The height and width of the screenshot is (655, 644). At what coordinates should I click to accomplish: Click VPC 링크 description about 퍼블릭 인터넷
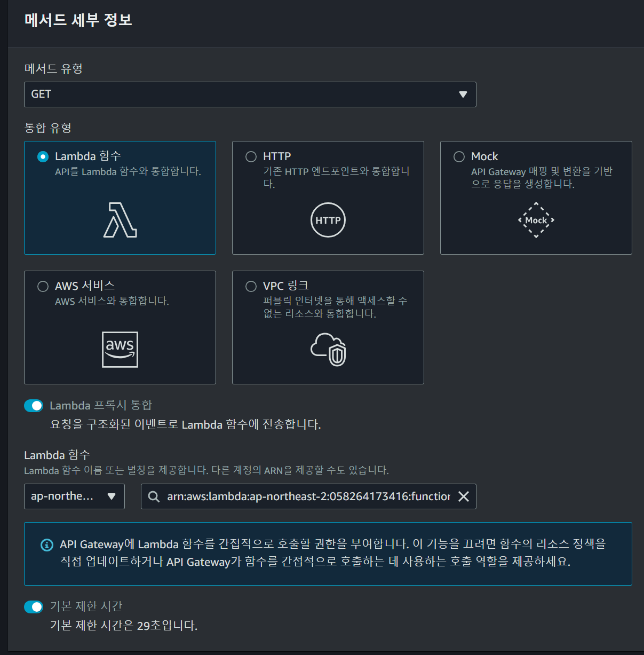click(x=335, y=307)
